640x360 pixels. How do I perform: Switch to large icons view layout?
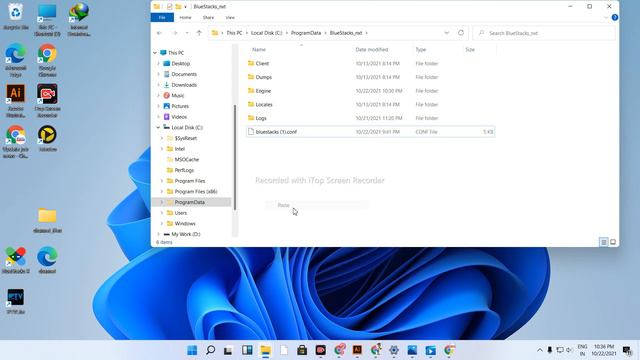click(613, 242)
